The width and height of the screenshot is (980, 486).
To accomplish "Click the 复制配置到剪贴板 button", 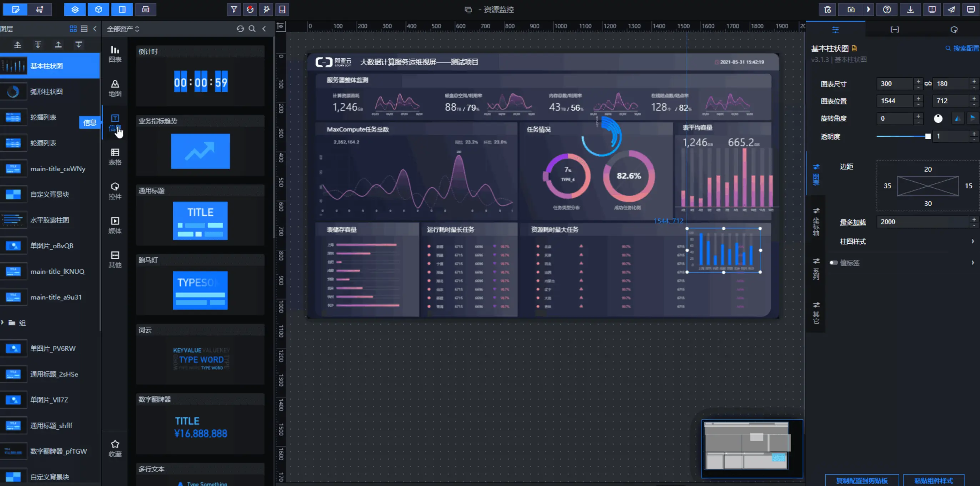I will click(862, 480).
